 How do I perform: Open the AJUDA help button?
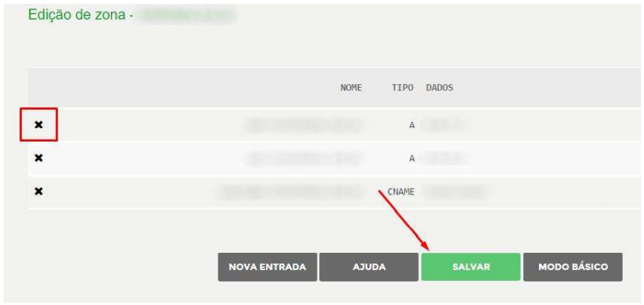click(x=369, y=266)
